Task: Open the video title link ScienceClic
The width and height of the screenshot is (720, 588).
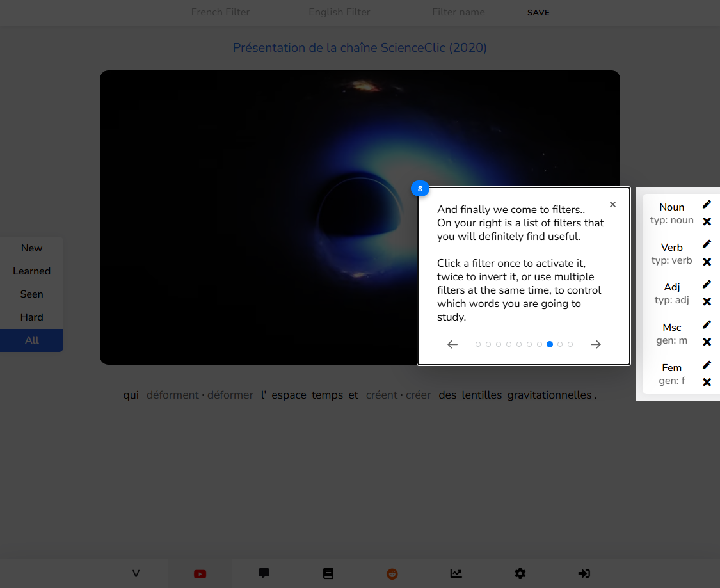Action: [360, 48]
